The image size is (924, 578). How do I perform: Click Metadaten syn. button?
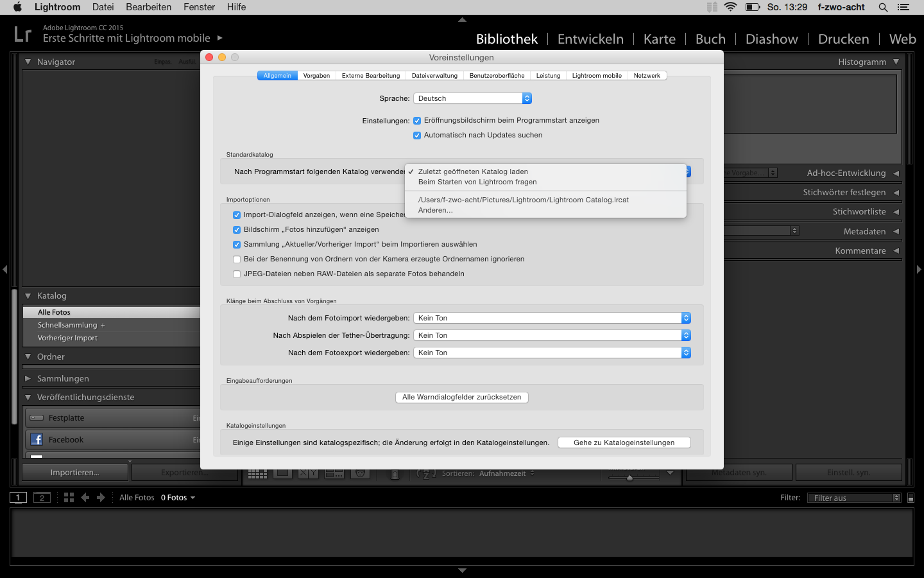[739, 473]
